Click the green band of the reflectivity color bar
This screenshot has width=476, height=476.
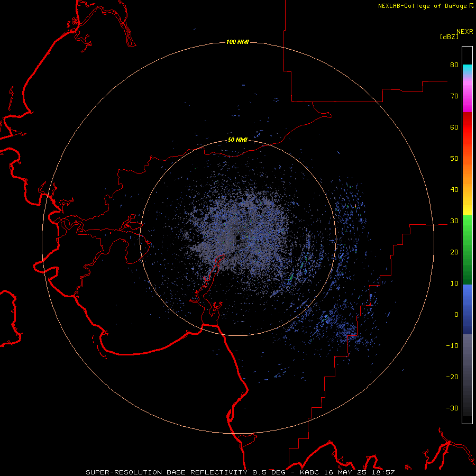467,250
